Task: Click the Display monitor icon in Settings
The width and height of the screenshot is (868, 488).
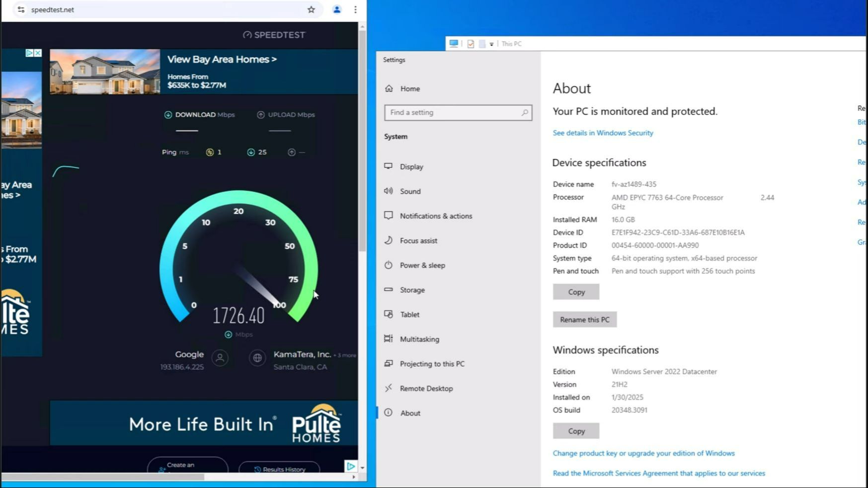Action: (x=389, y=166)
